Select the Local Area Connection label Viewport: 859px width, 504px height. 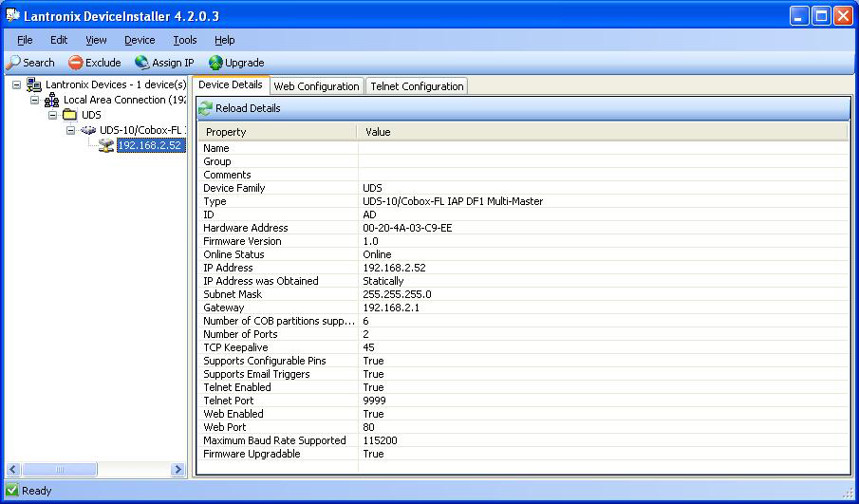(124, 100)
